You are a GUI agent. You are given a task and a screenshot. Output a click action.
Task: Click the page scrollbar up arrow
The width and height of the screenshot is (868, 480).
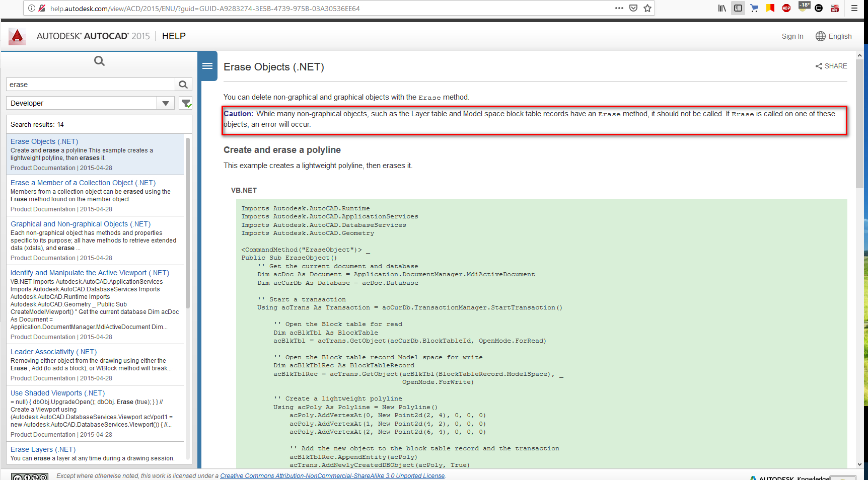[859, 55]
